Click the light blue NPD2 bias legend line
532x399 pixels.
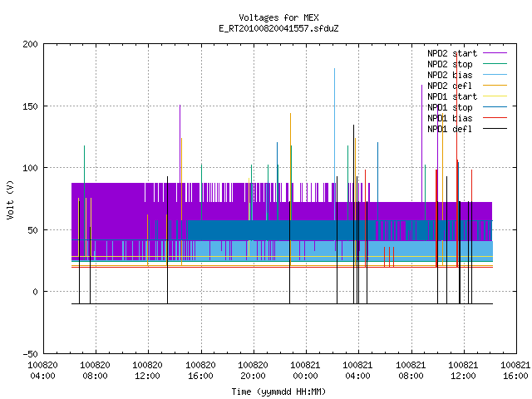coord(495,75)
